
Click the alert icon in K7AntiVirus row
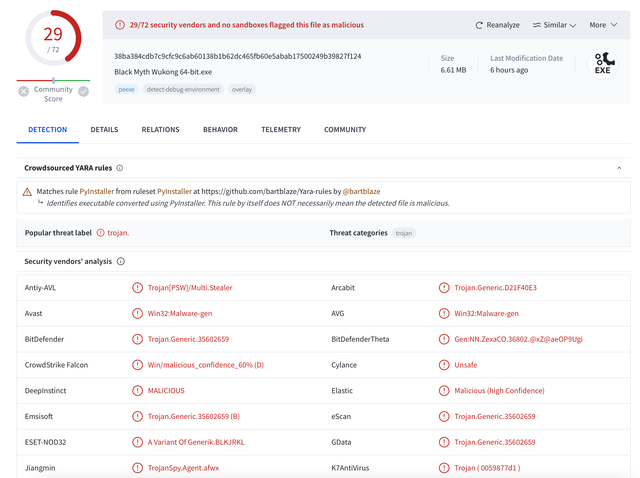tap(444, 468)
